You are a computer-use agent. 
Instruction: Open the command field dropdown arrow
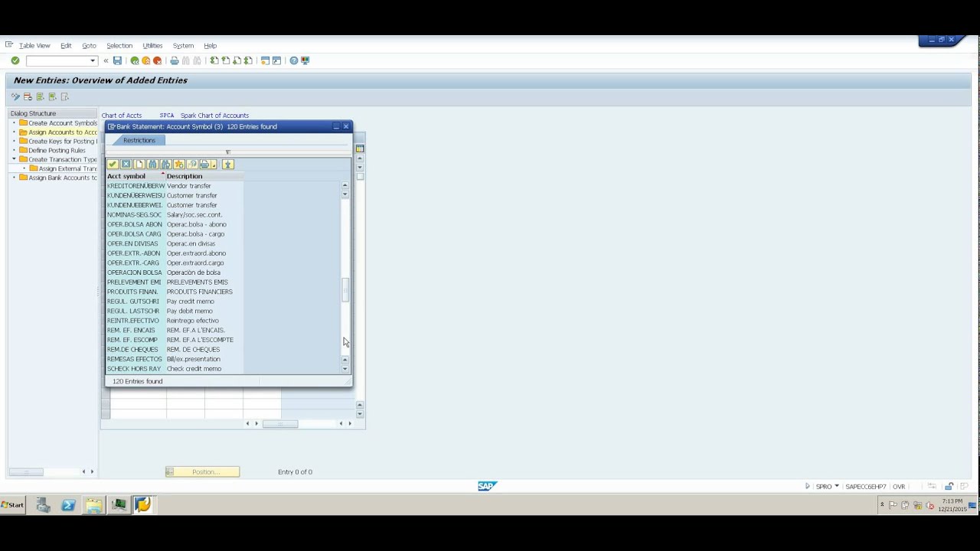[93, 60]
